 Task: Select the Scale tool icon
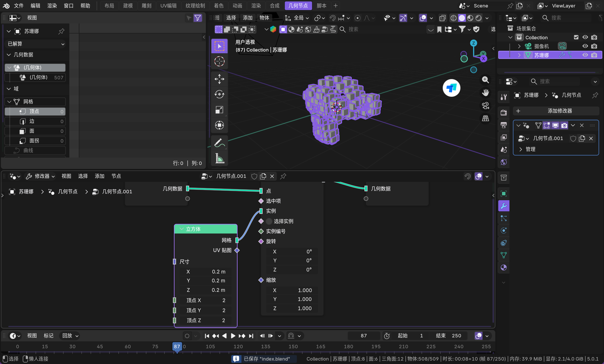(219, 110)
